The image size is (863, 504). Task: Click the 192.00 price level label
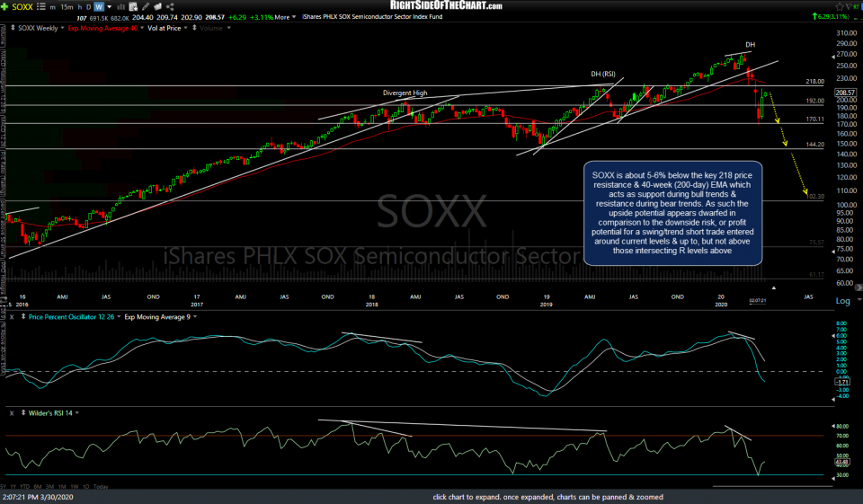click(x=815, y=102)
